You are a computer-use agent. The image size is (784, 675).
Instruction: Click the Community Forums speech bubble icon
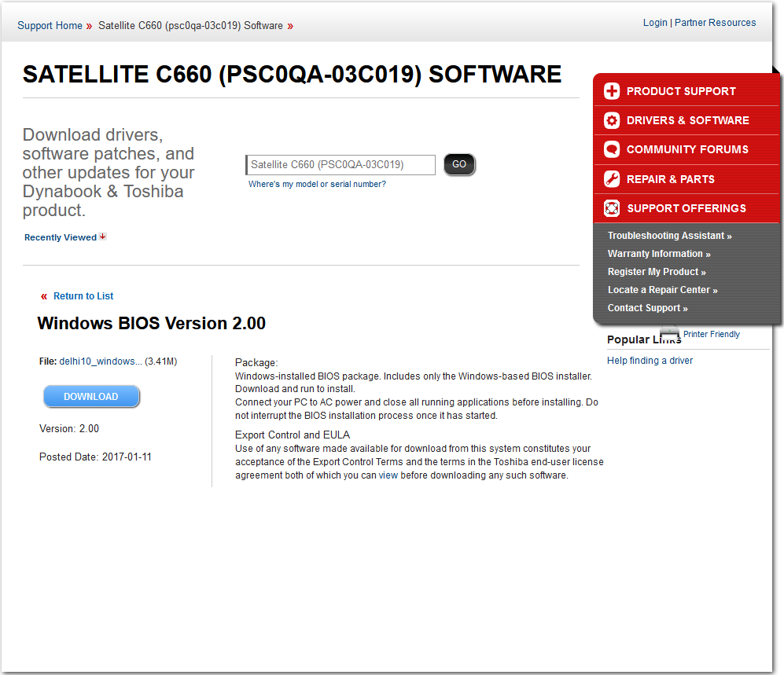[x=612, y=149]
